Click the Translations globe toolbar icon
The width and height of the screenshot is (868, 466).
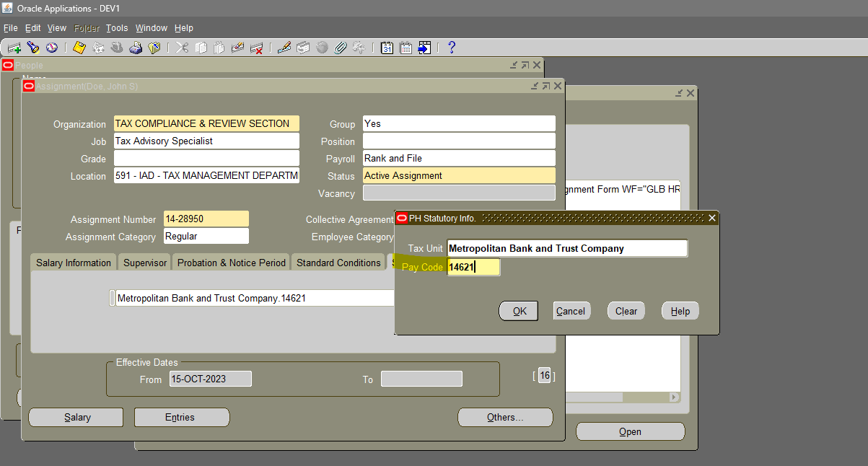[322, 48]
